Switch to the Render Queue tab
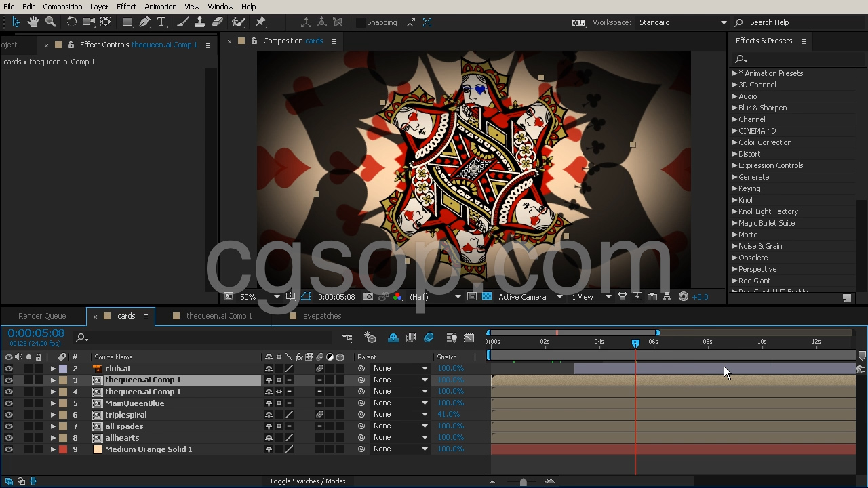Screen dimensions: 868x488 [42, 316]
